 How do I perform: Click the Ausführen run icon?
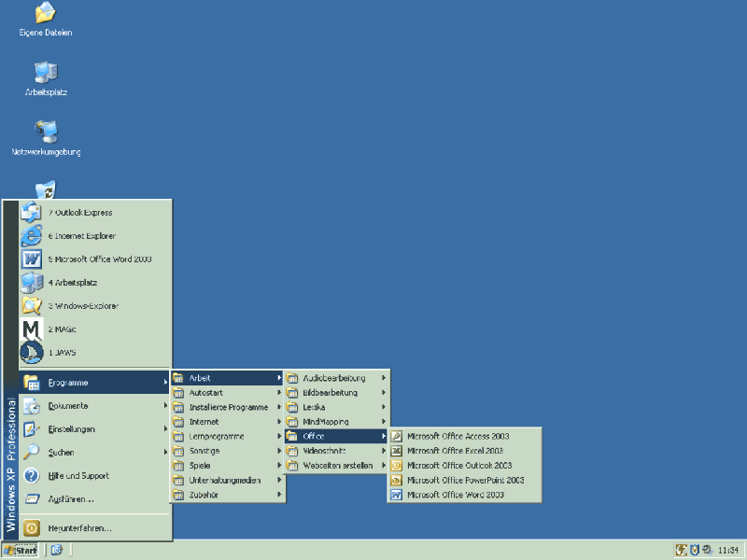[x=32, y=499]
